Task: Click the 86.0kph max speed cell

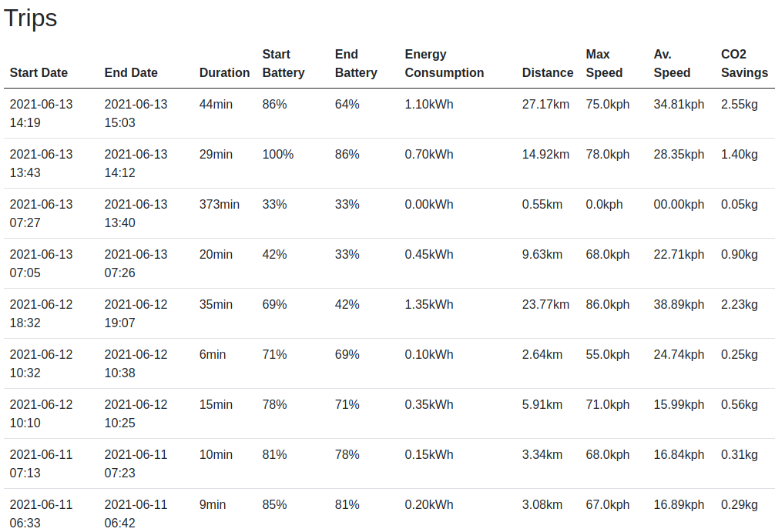Action: pos(608,305)
